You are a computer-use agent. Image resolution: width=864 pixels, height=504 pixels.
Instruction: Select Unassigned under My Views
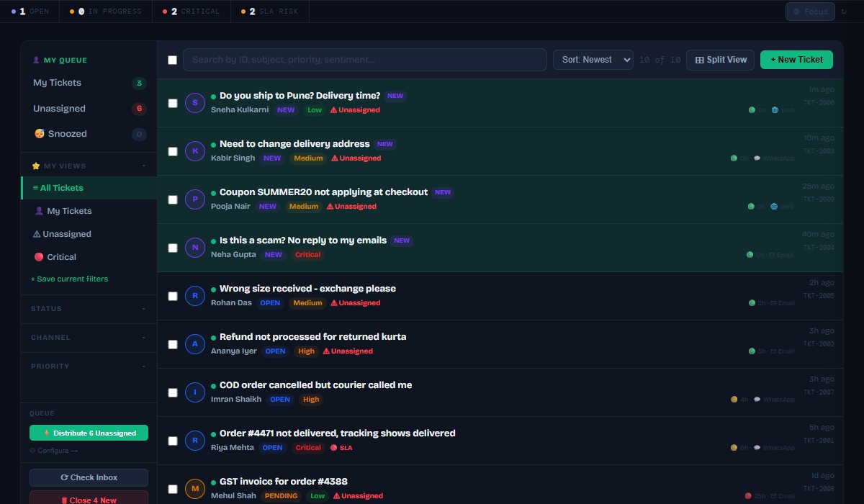tap(89, 234)
